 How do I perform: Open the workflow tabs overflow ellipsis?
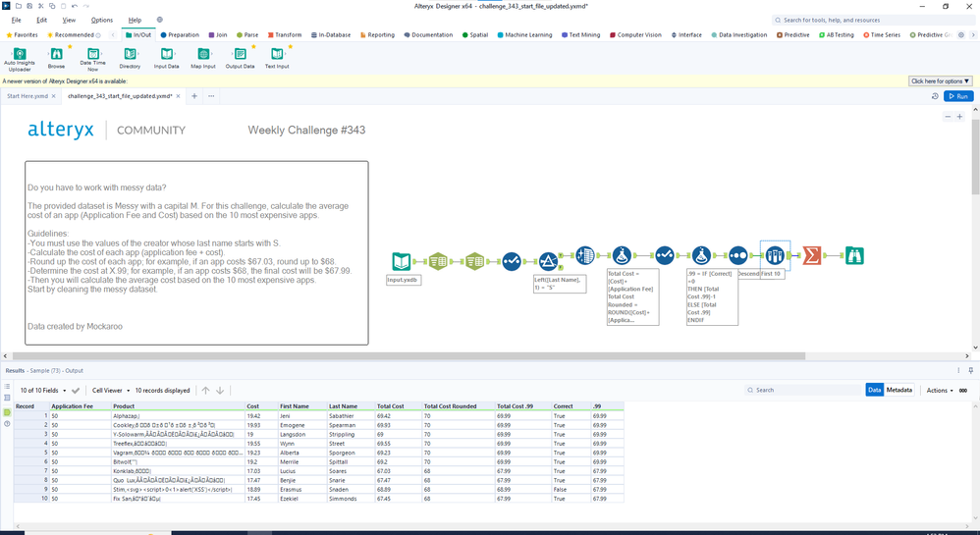click(211, 96)
